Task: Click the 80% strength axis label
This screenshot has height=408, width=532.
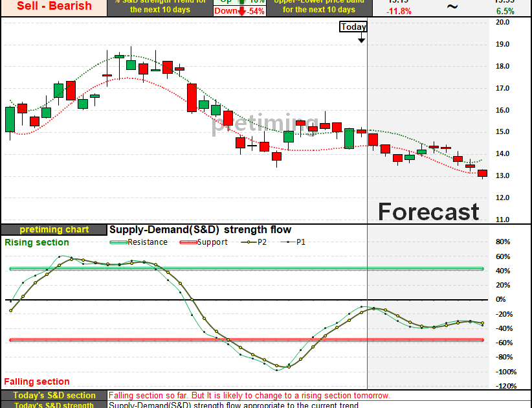Action: [x=503, y=242]
